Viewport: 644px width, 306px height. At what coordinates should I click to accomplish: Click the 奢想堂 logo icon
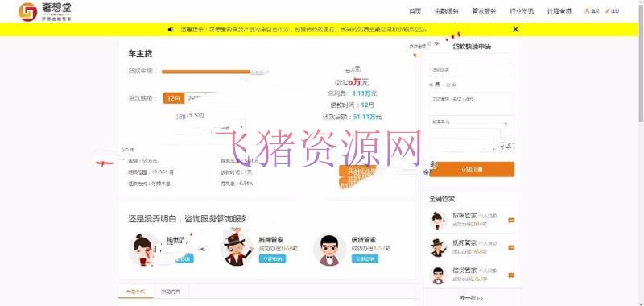click(27, 12)
